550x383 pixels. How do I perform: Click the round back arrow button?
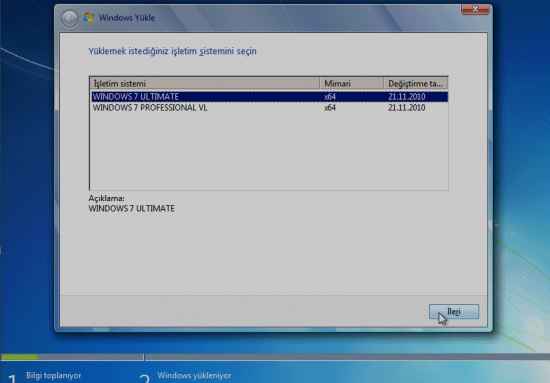pos(69,18)
